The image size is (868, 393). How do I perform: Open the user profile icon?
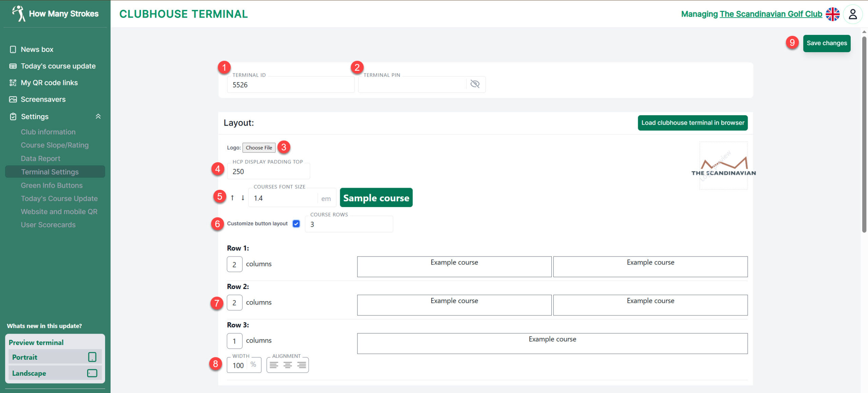[x=853, y=14]
